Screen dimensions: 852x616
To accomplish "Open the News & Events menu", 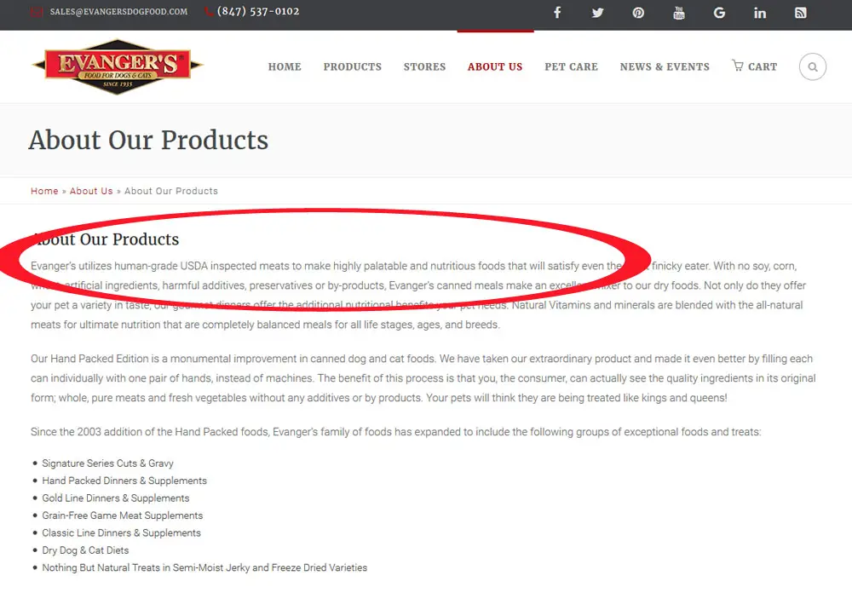I will pos(665,66).
